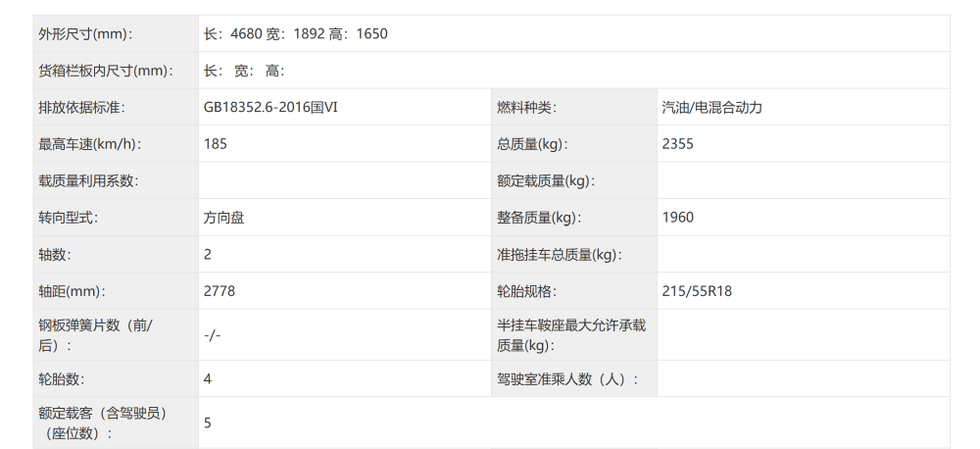Click the top speed value 185
This screenshot has height=449, width=980.
[216, 144]
